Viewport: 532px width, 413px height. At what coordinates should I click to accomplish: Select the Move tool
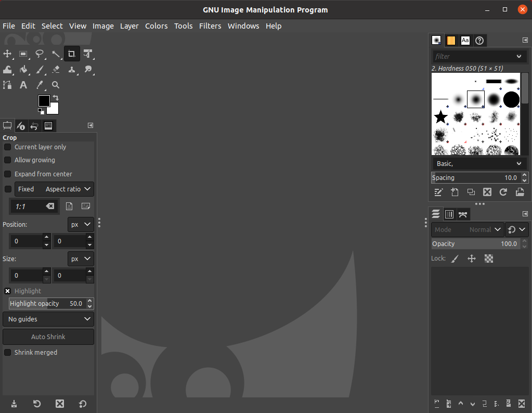[x=7, y=54]
